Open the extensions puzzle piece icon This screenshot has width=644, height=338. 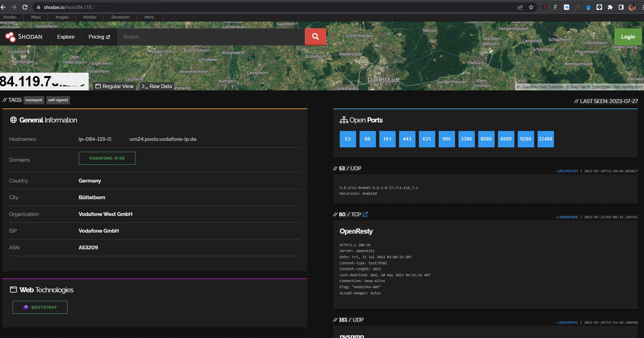(610, 7)
